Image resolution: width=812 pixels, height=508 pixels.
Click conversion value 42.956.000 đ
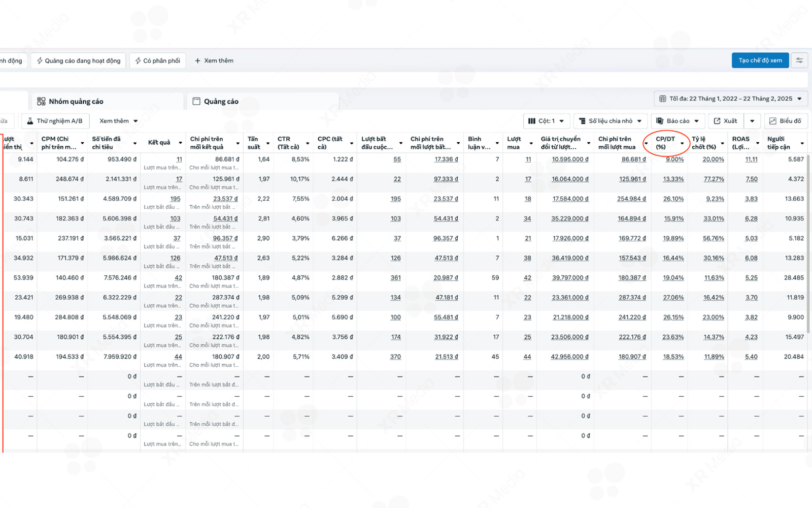point(570,357)
